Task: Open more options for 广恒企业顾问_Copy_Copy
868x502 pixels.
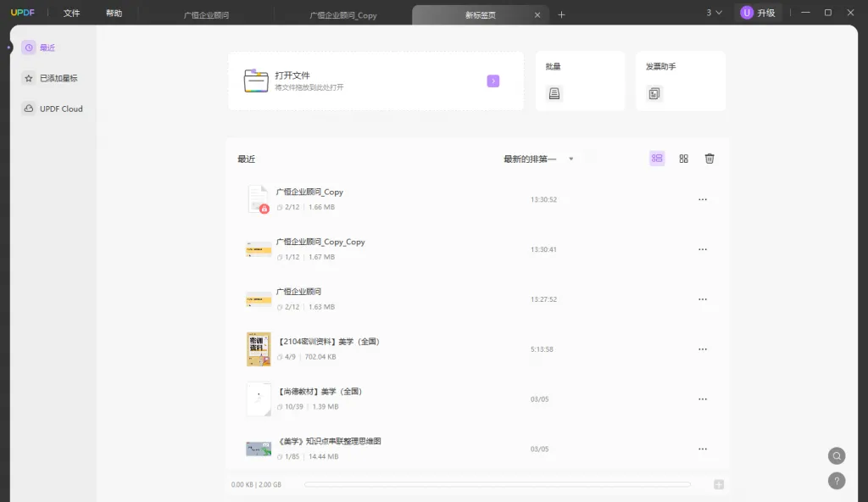Action: click(x=703, y=249)
